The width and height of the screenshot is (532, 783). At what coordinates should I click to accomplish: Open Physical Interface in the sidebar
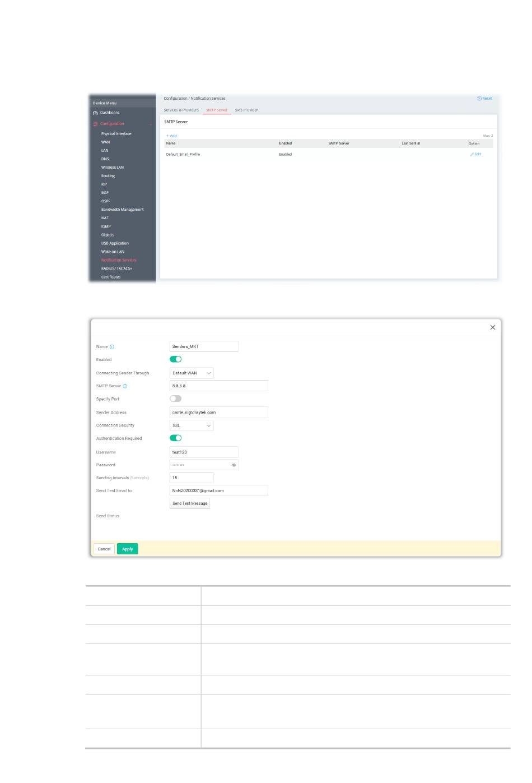pyautogui.click(x=116, y=134)
